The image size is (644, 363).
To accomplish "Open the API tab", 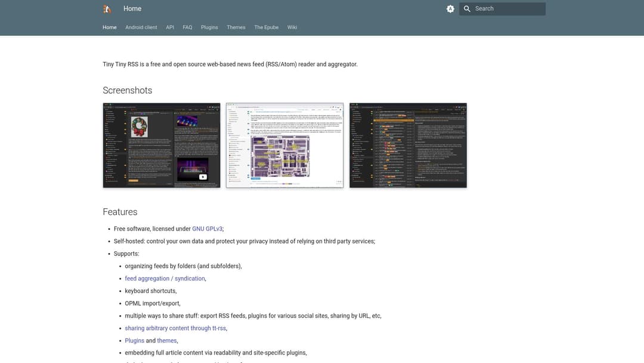I will click(x=170, y=27).
